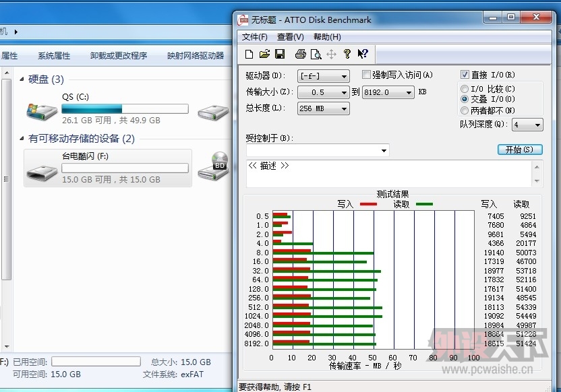Click Explorer left pane scroll down arrow
Image resolution: width=561 pixels, height=392 pixels.
tap(7, 347)
